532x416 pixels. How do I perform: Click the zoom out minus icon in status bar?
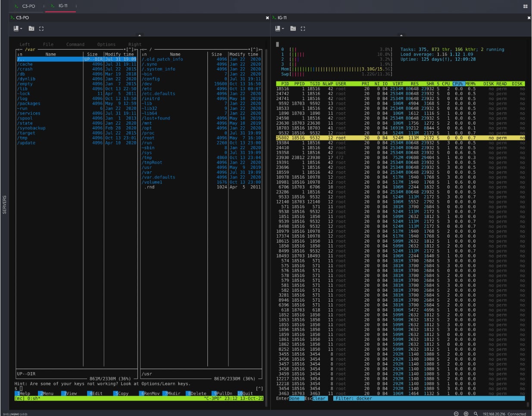457,413
